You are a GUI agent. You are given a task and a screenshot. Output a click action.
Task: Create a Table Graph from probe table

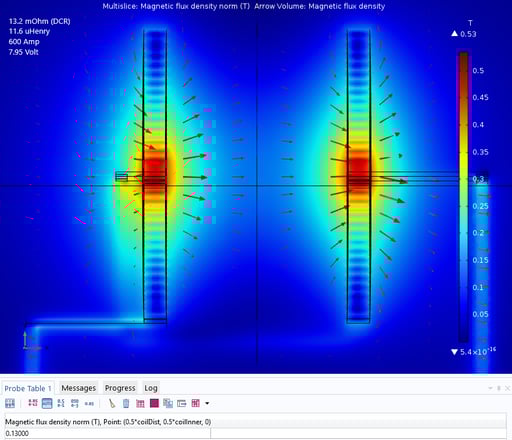click(x=140, y=403)
